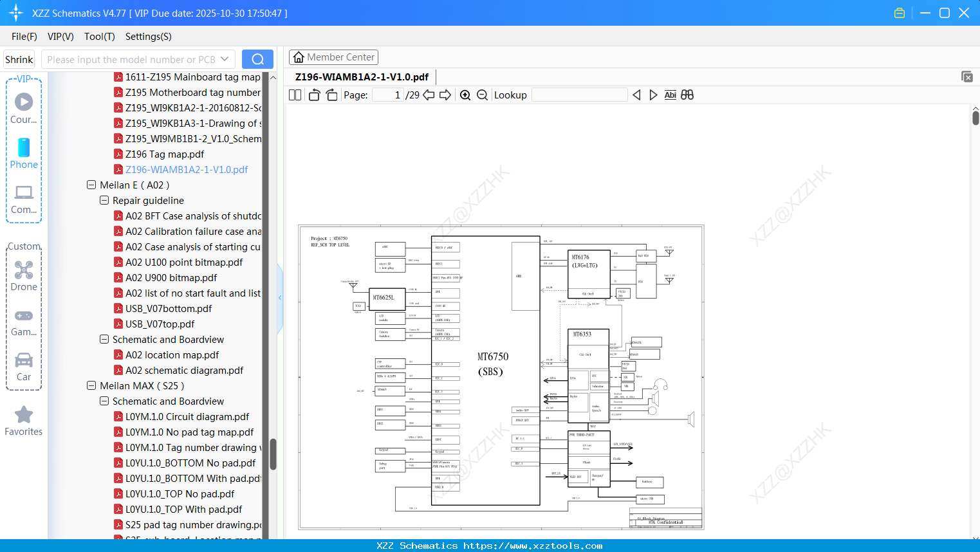Image resolution: width=980 pixels, height=552 pixels.
Task: Rotate the schematic counterclockwise
Action: (x=314, y=95)
